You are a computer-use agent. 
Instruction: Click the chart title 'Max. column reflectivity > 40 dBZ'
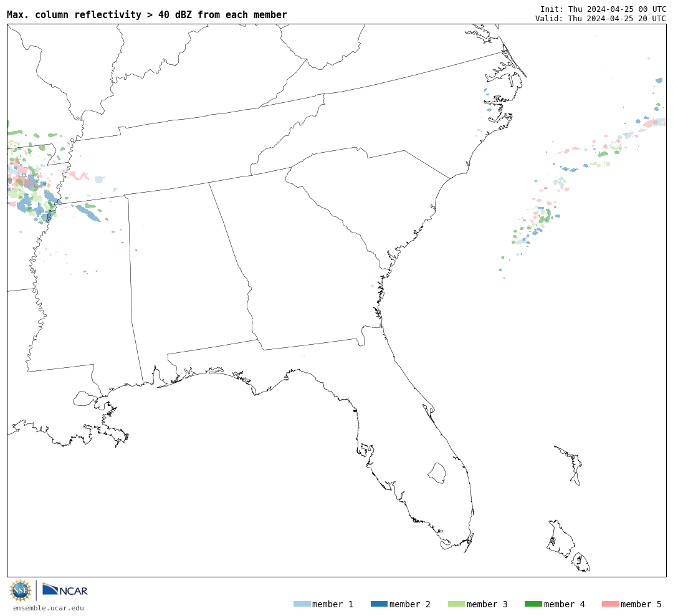pos(101,14)
